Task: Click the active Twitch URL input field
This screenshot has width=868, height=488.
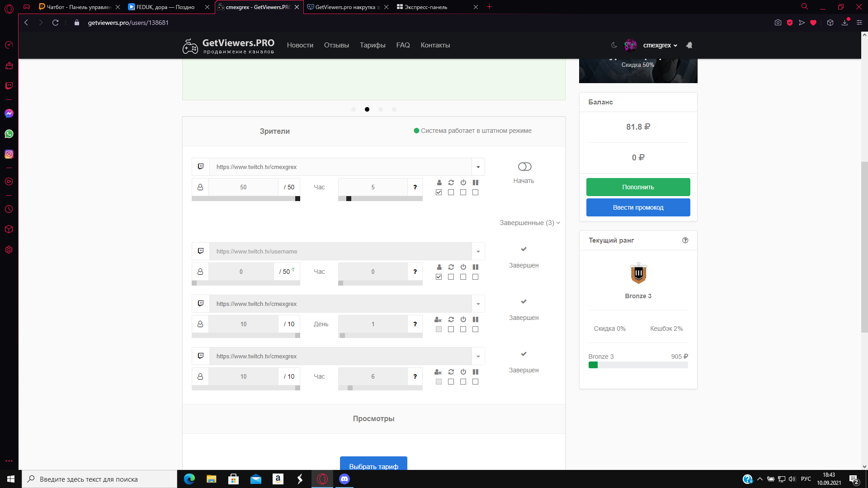Action: (x=340, y=167)
